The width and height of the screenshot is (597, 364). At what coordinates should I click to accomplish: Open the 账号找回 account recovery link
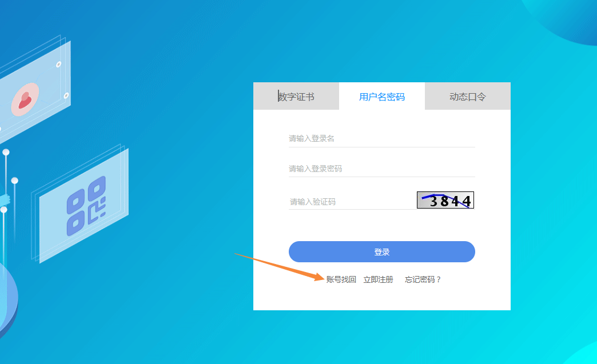[341, 279]
